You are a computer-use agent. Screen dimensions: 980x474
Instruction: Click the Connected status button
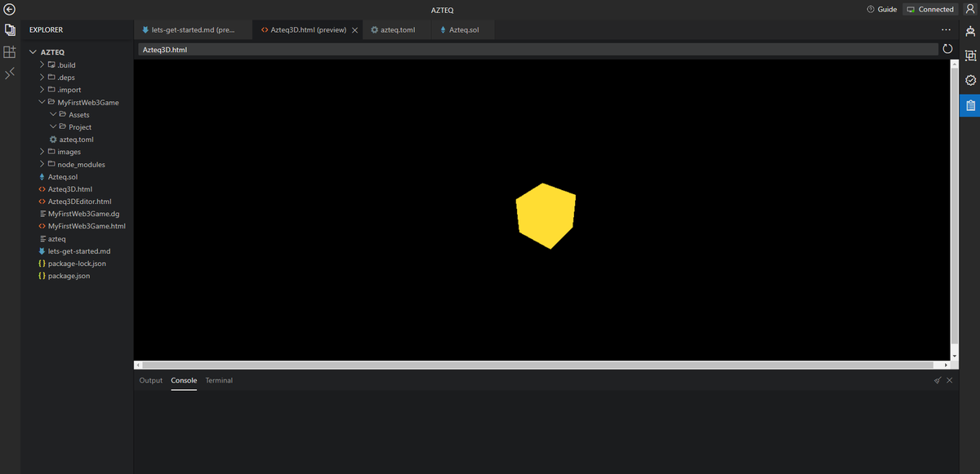[930, 9]
